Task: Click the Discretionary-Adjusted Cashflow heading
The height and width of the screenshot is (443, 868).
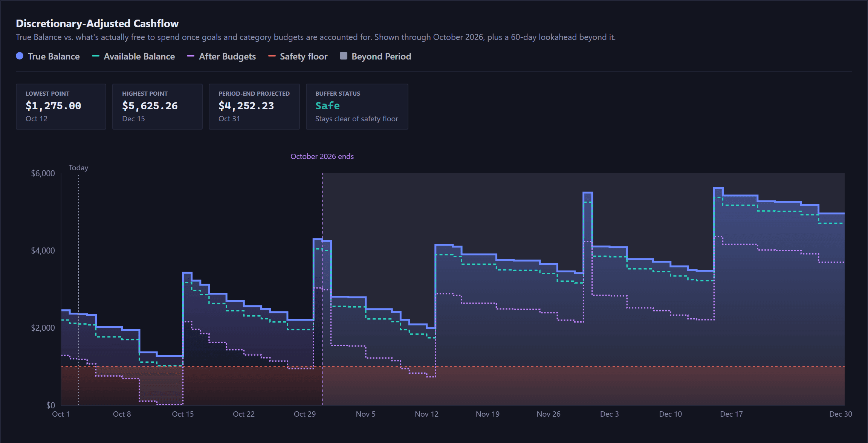Action: coord(97,23)
